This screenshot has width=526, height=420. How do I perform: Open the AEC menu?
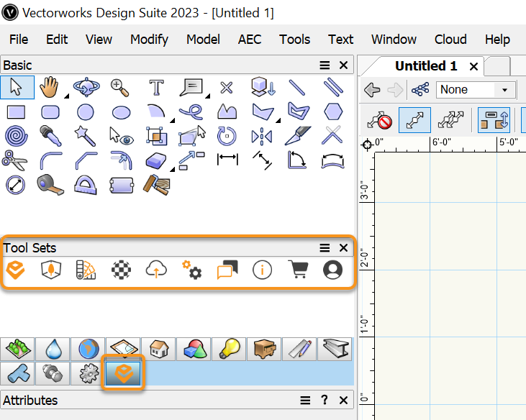point(250,40)
